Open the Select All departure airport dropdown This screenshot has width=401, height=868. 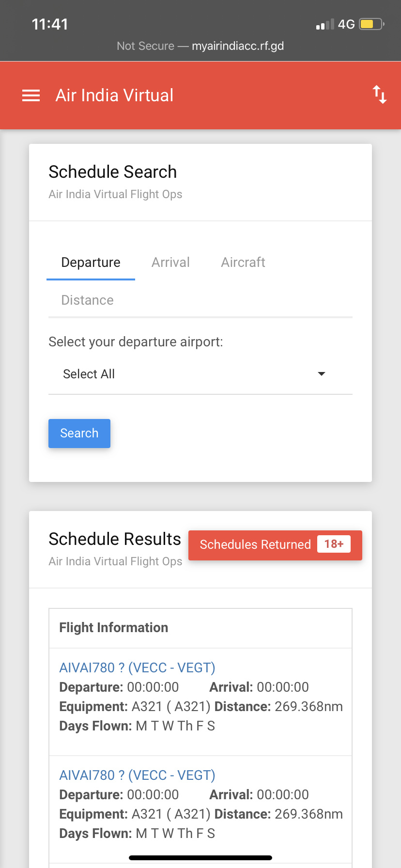(x=194, y=374)
